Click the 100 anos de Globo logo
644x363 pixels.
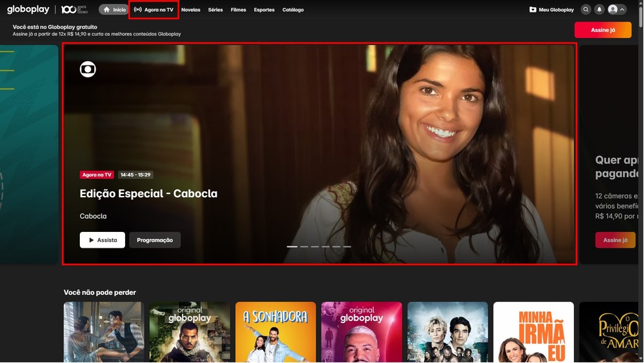[x=74, y=9]
